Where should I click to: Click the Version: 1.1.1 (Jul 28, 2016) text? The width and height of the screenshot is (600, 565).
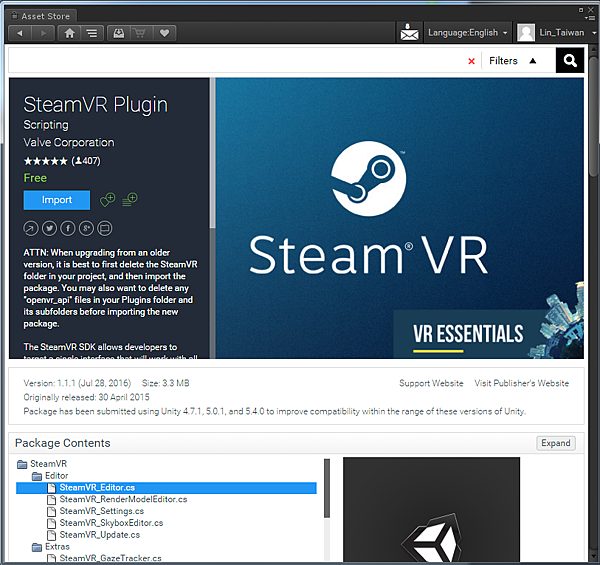tap(77, 383)
